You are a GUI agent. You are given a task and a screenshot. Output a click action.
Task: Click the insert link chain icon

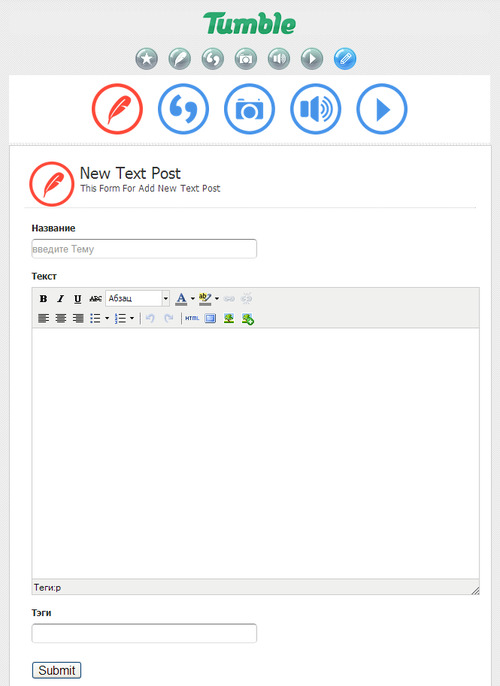(229, 299)
